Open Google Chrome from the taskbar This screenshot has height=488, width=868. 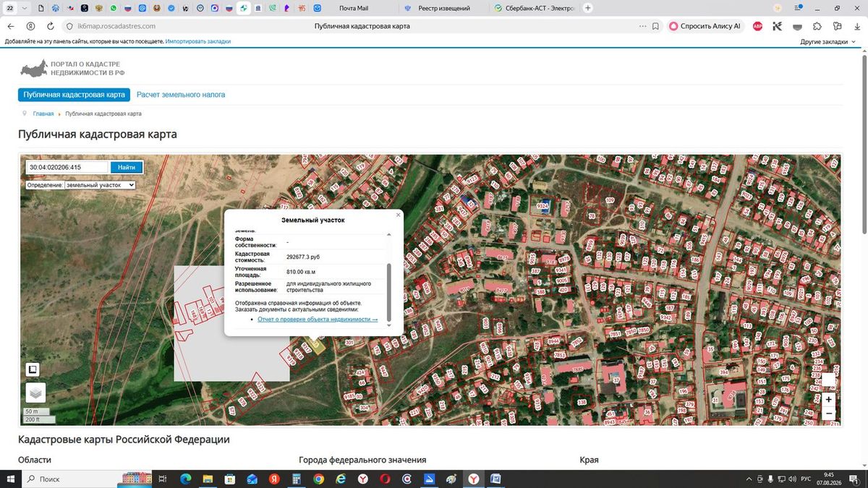(319, 479)
